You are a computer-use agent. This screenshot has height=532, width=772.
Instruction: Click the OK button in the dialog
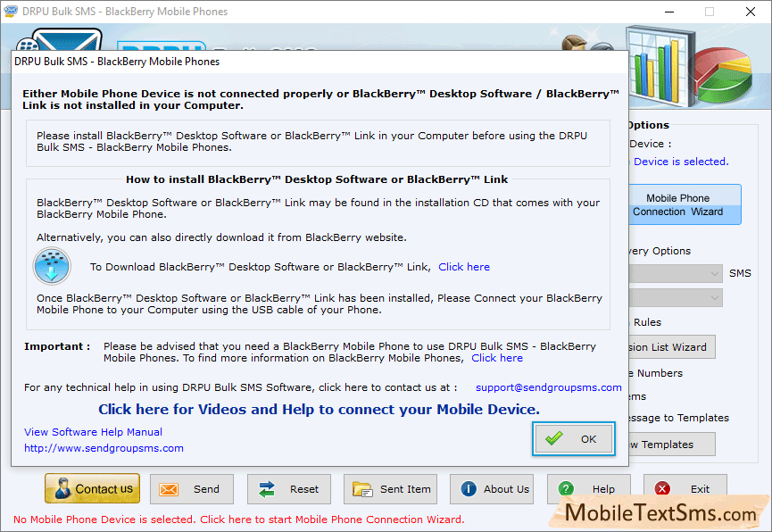pyautogui.click(x=574, y=438)
